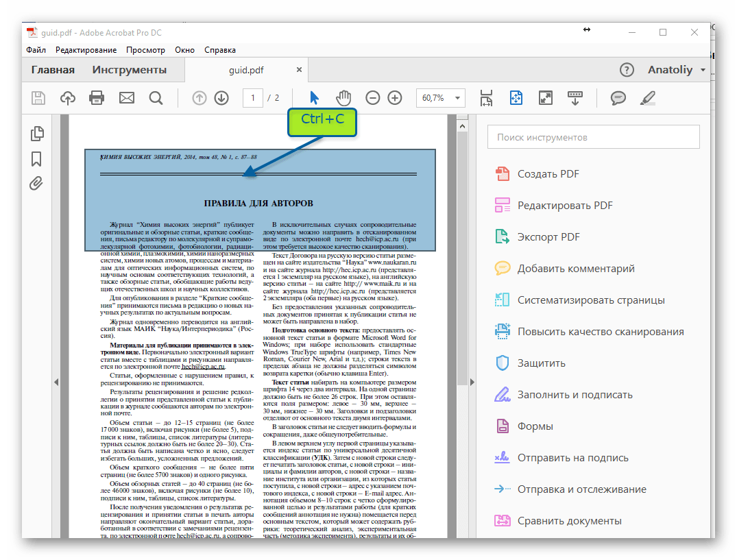
Task: Open the Bookmarks side panel
Action: tap(36, 159)
